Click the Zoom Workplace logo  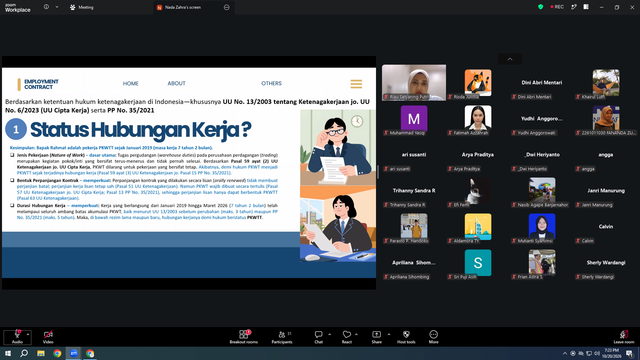(18, 7)
